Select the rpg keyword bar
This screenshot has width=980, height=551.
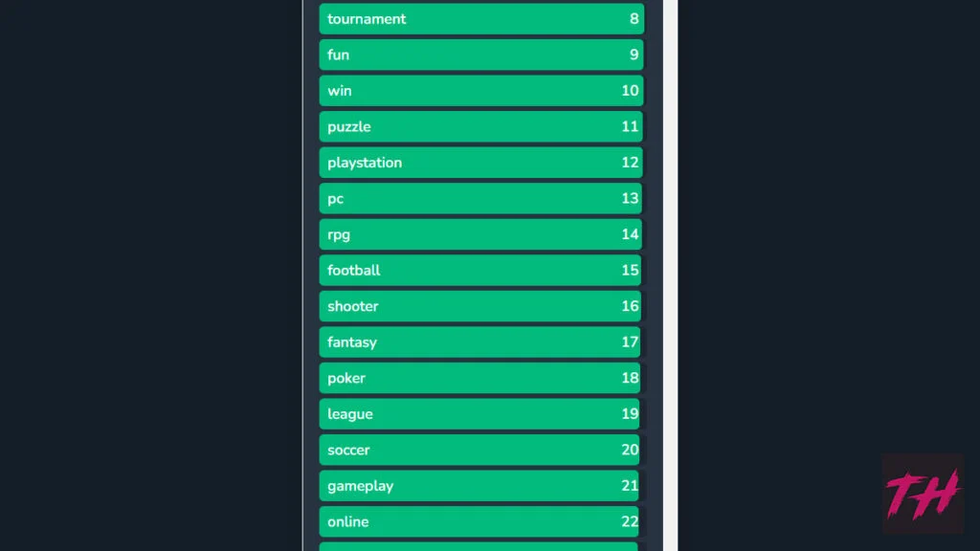(x=480, y=234)
